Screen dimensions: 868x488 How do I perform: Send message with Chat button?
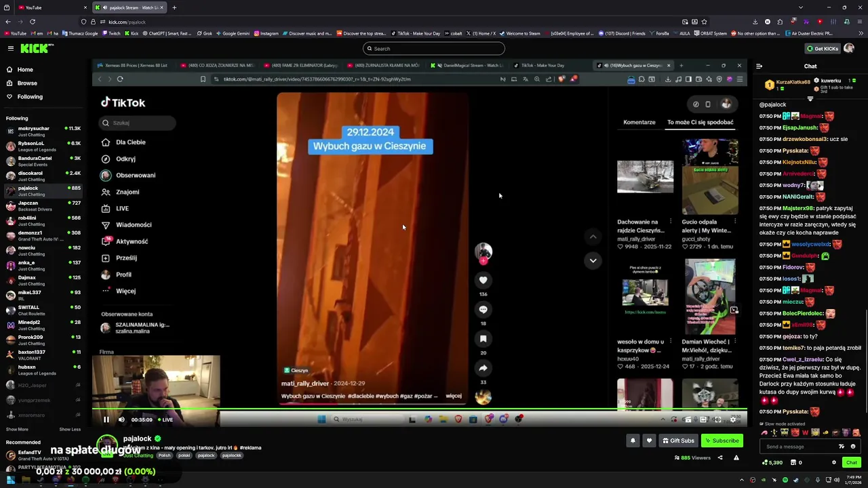tap(851, 462)
